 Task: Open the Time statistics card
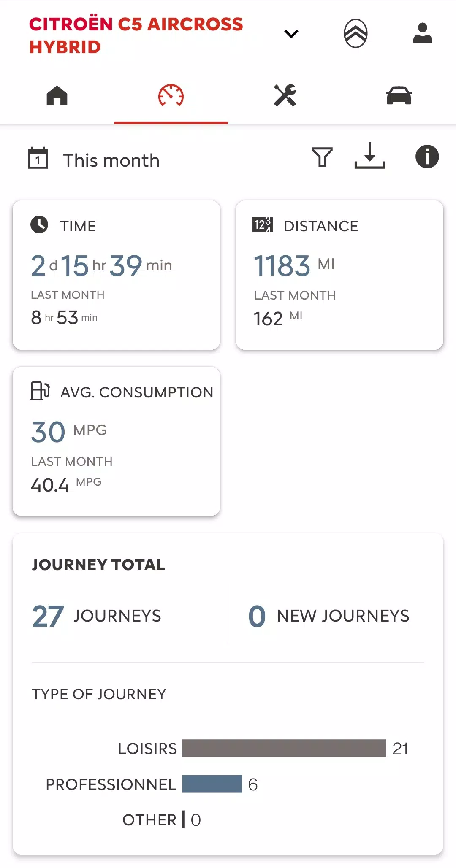116,275
